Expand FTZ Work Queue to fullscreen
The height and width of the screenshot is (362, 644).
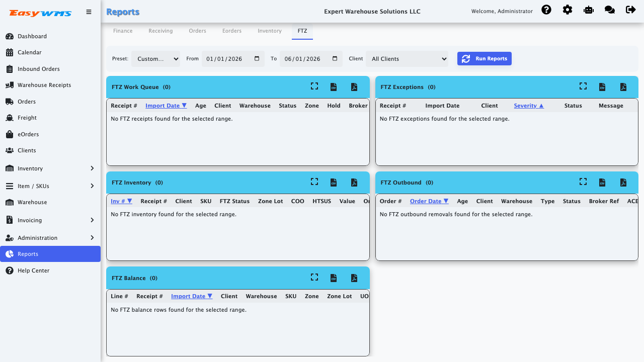(x=314, y=86)
